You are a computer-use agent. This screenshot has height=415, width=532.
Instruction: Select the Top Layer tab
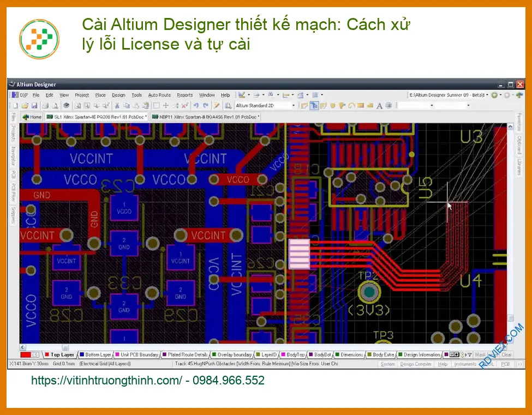click(x=59, y=354)
